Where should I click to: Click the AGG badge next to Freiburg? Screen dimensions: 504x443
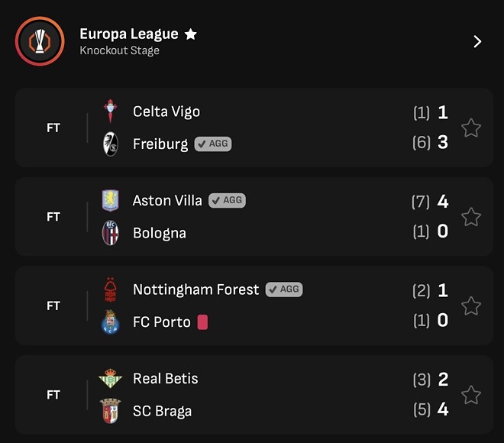(212, 144)
